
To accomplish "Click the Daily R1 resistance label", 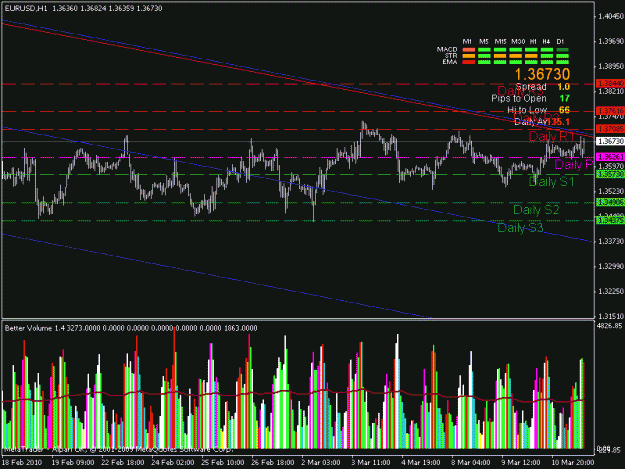I will click(x=551, y=137).
